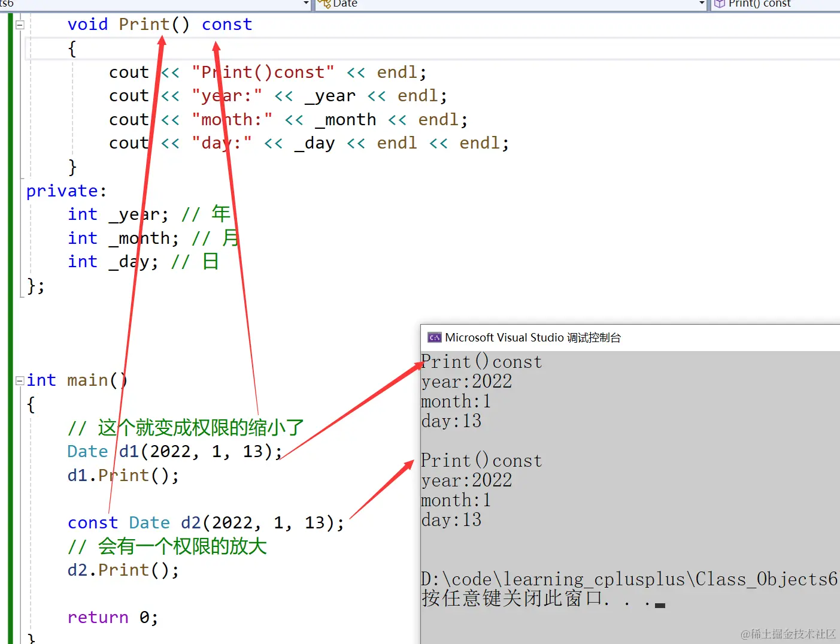
Task: Click the console path 'D:\code\learning_cplusplus' line
Action: click(x=629, y=579)
